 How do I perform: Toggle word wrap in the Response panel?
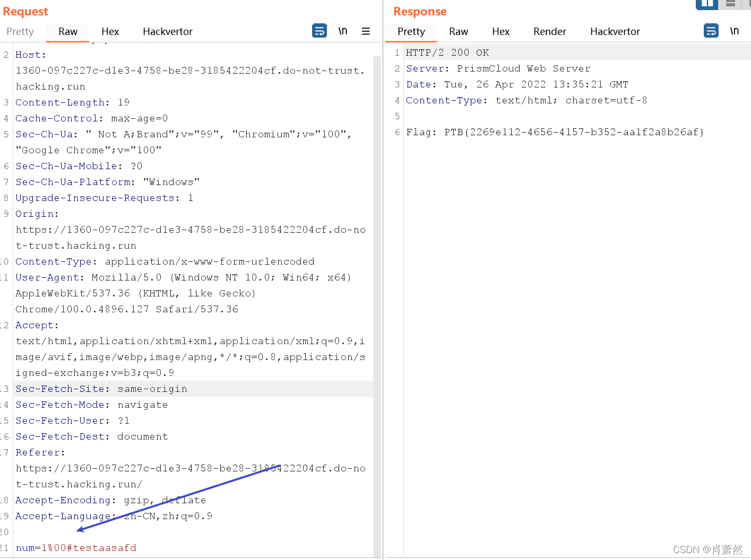click(711, 31)
